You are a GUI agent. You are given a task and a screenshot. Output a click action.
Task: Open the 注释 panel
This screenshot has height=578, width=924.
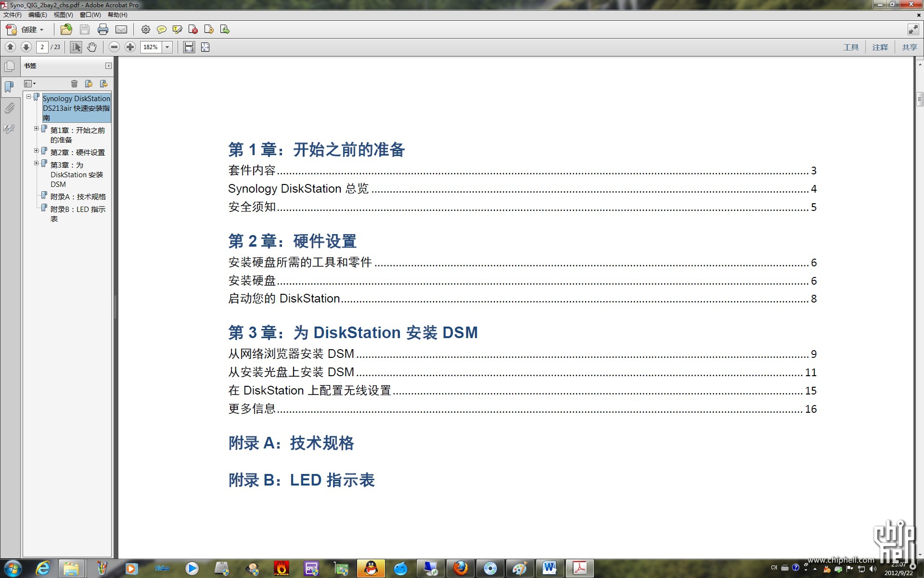[880, 47]
